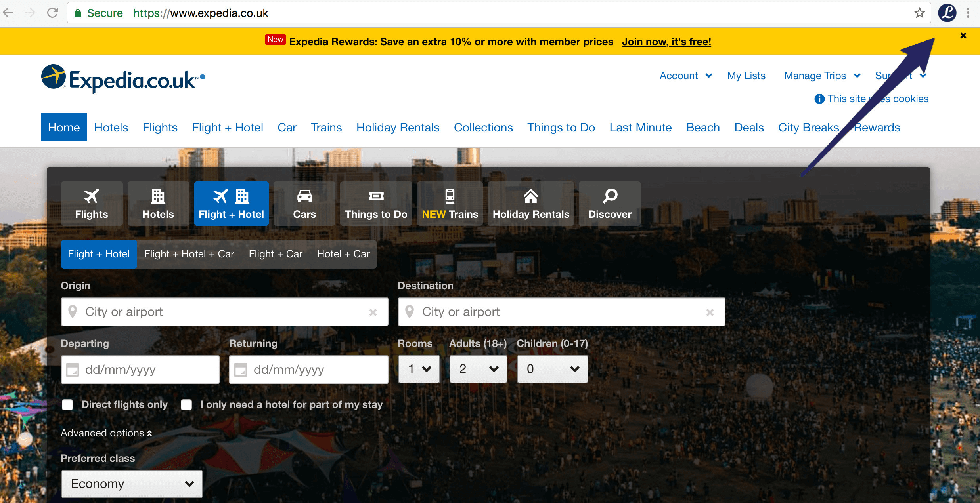Select the Flight + Hotel icon tab
The width and height of the screenshot is (980, 503).
pyautogui.click(x=231, y=204)
